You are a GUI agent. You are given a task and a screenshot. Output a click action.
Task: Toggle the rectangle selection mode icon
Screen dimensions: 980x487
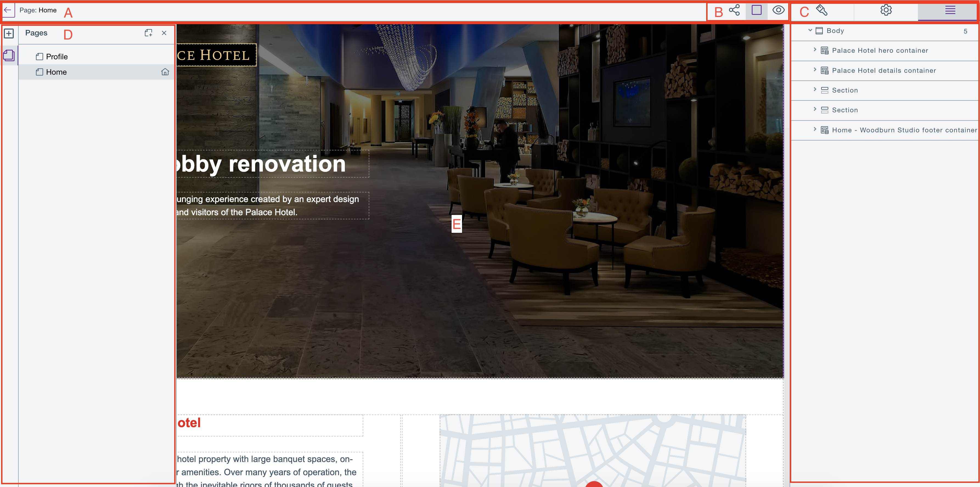point(757,11)
